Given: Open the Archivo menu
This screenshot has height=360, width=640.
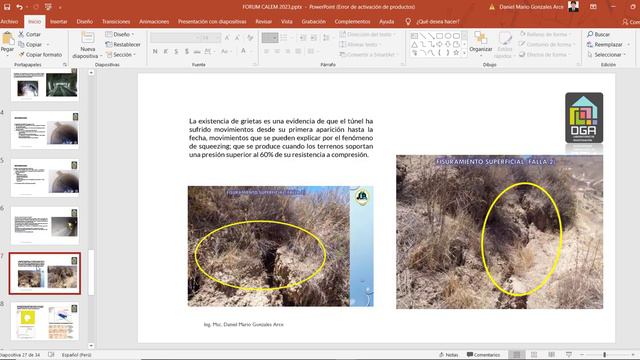Looking at the screenshot, I should point(9,22).
